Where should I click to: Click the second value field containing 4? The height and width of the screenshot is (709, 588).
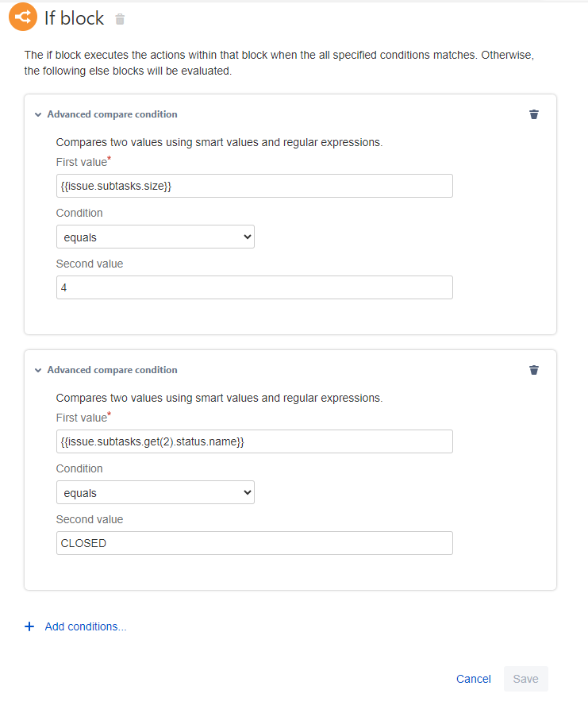[x=255, y=287]
